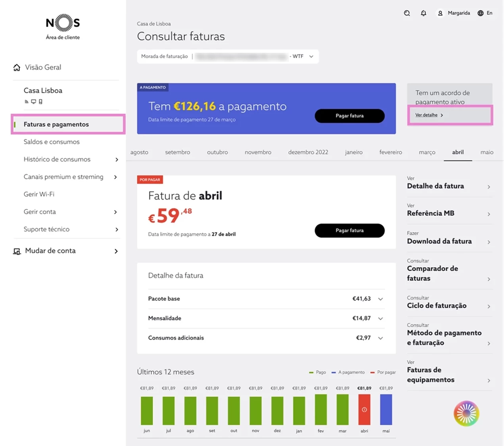Screen dimensions: 504x446
Task: Click the alert icon on abri bar
Action: pos(364,410)
